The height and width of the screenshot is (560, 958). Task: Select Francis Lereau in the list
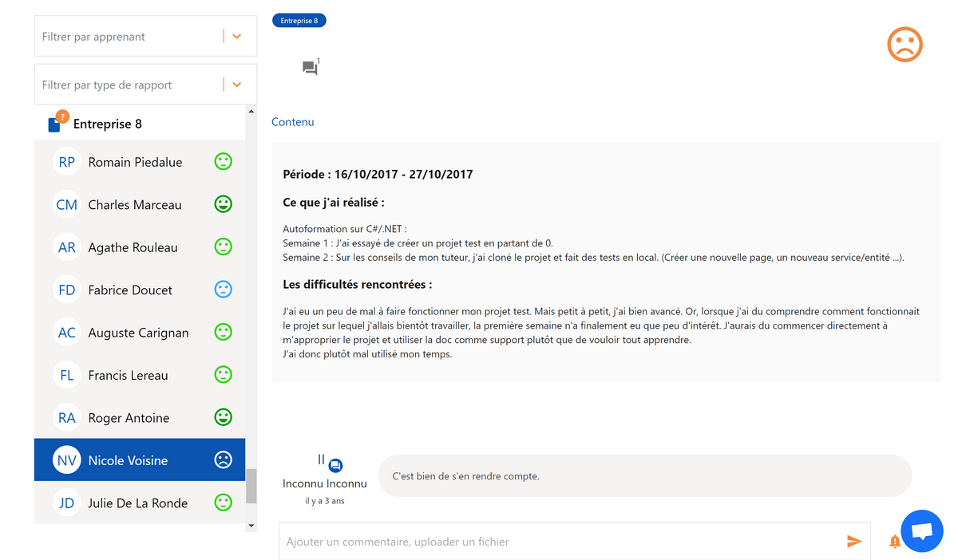(140, 375)
